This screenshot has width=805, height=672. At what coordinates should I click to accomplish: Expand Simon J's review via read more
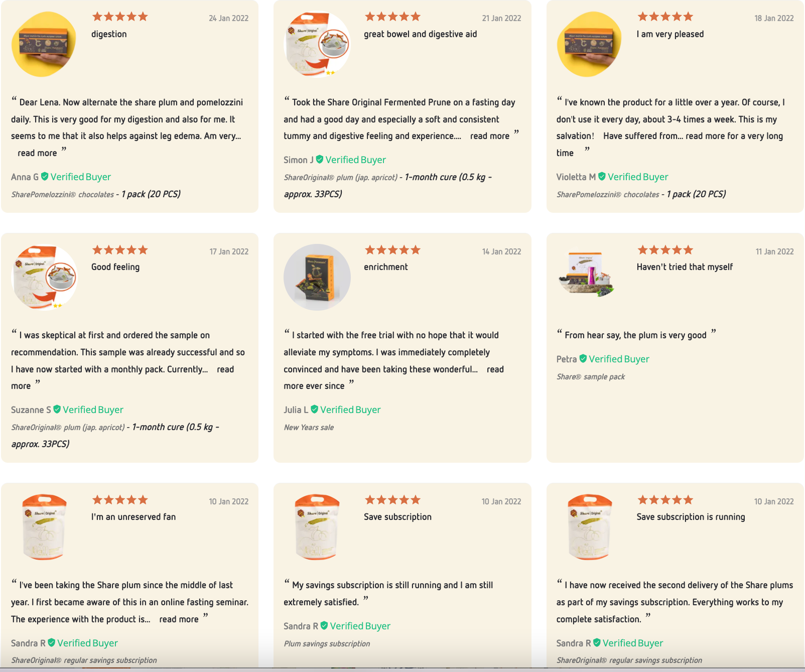tap(489, 136)
